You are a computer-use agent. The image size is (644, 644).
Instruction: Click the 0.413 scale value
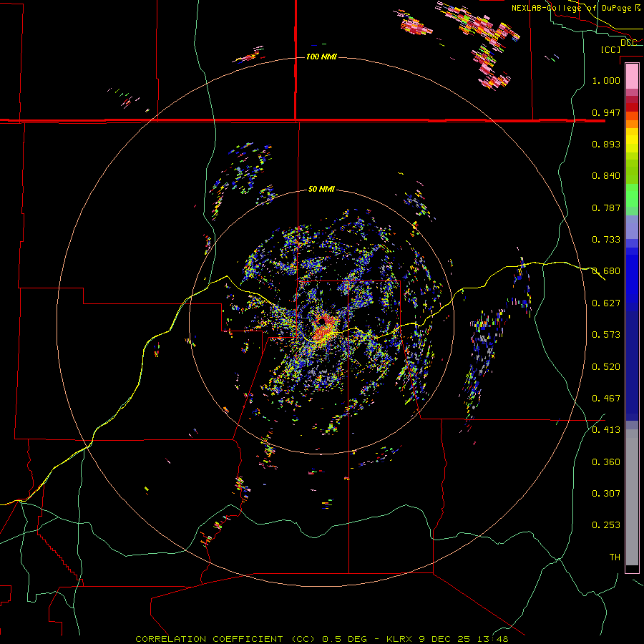(606, 430)
